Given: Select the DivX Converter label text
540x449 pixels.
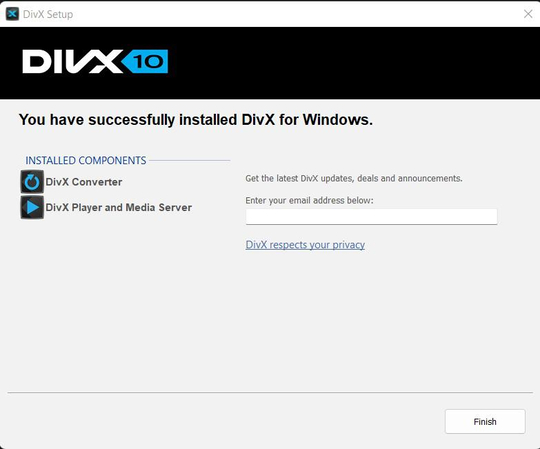Looking at the screenshot, I should click(x=84, y=182).
